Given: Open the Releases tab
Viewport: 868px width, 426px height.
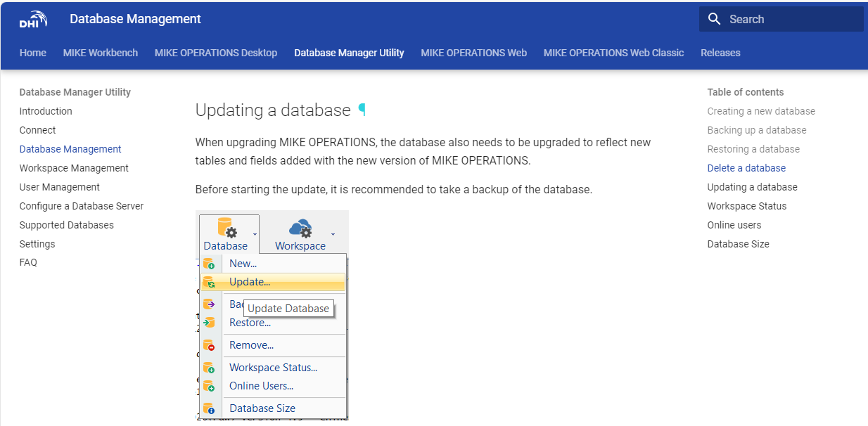Looking at the screenshot, I should tap(720, 53).
